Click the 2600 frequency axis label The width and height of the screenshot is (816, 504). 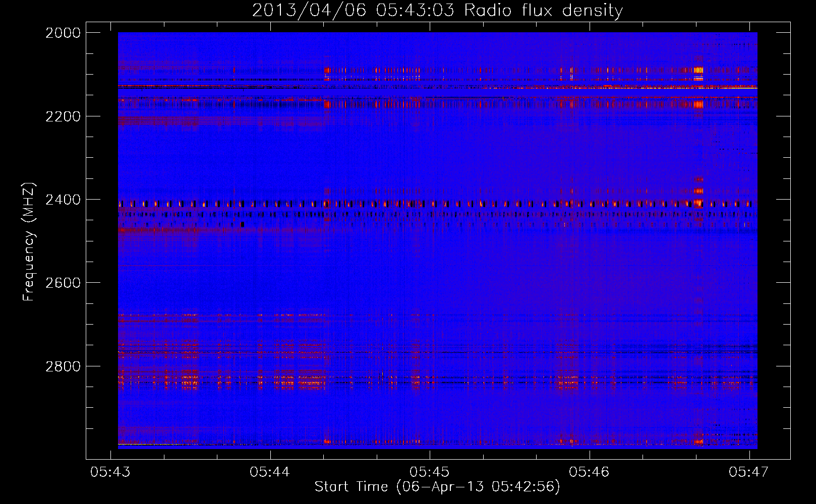[63, 283]
